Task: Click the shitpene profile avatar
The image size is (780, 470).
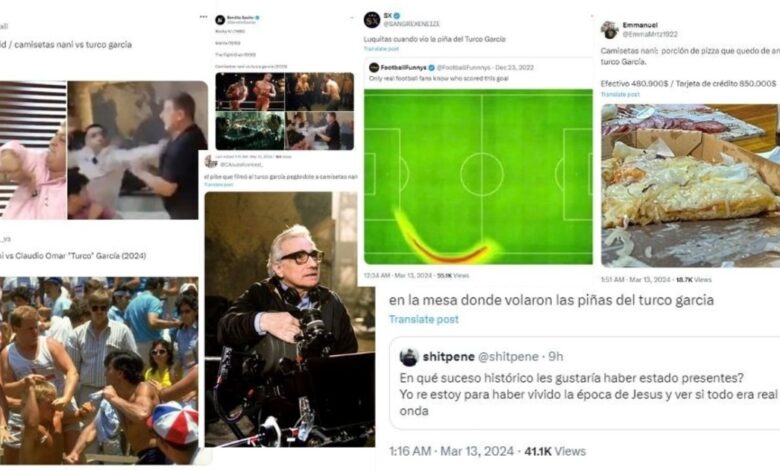Action: coord(408,357)
